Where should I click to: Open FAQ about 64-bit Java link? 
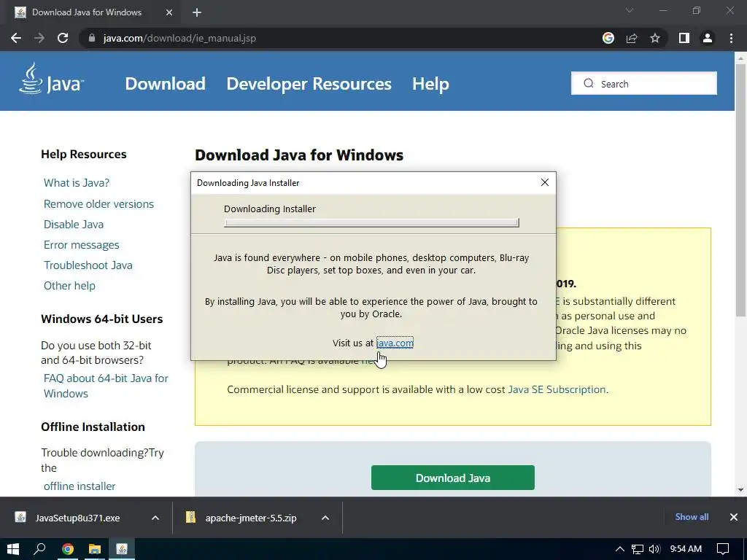point(106,386)
